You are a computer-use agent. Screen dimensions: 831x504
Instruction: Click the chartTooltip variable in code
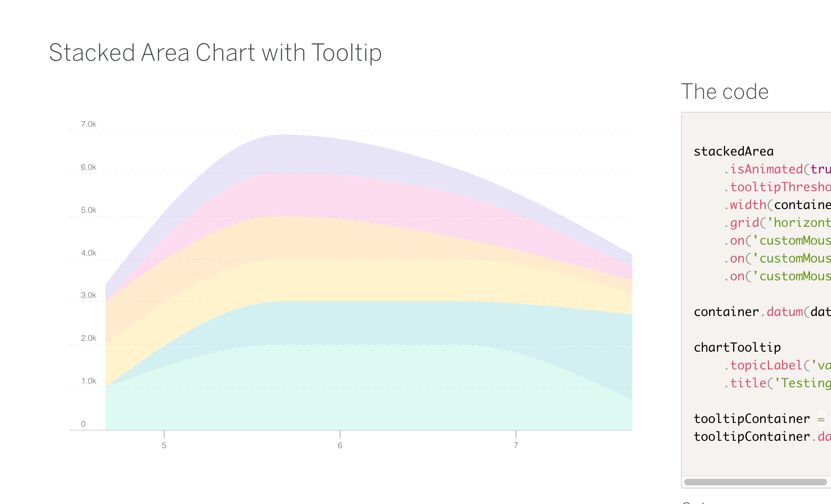tap(737, 347)
